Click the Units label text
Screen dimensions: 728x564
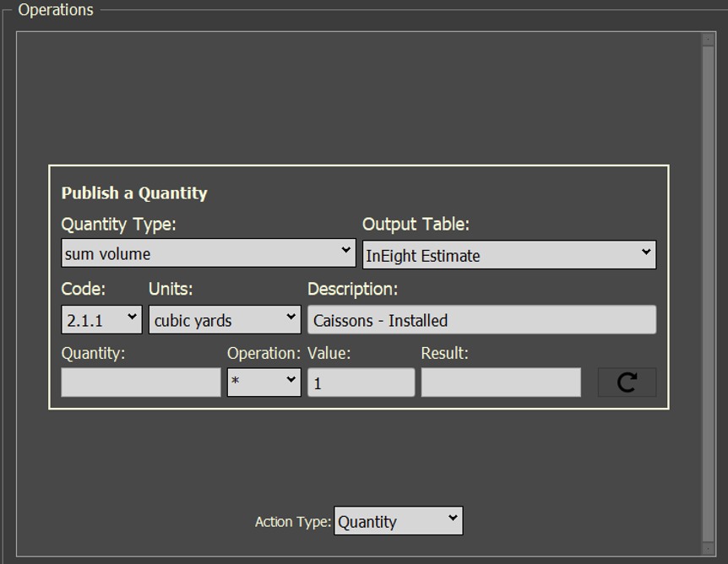point(171,289)
